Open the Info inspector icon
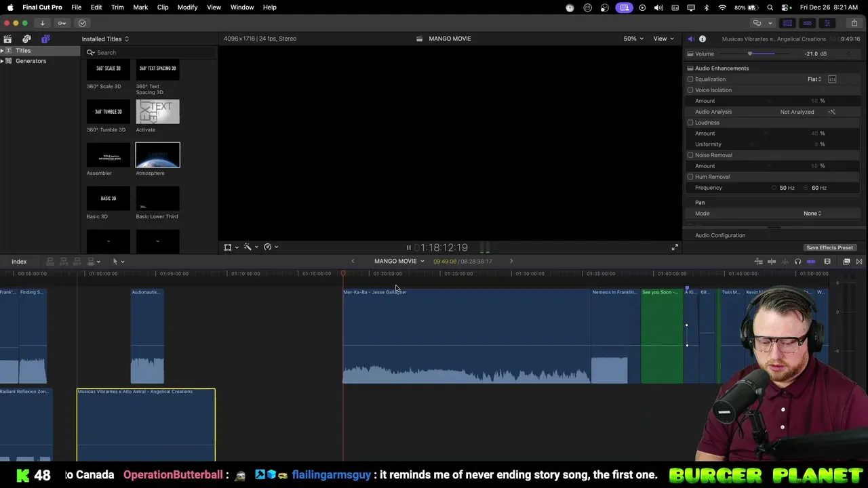This screenshot has height=488, width=868. pyautogui.click(x=703, y=39)
